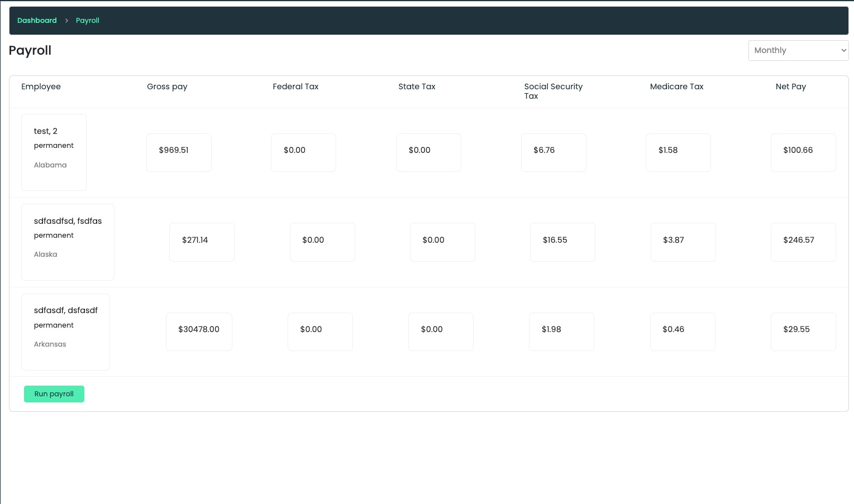Viewport: 854px width, 504px height.
Task: Click the Medicare Tax field showing $3.87
Action: click(683, 242)
